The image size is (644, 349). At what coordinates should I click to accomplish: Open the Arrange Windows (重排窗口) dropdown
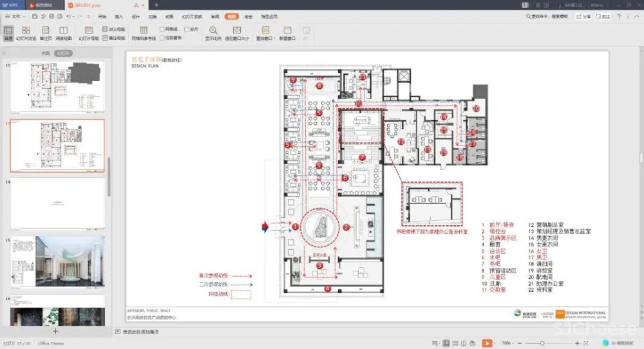pos(265,32)
